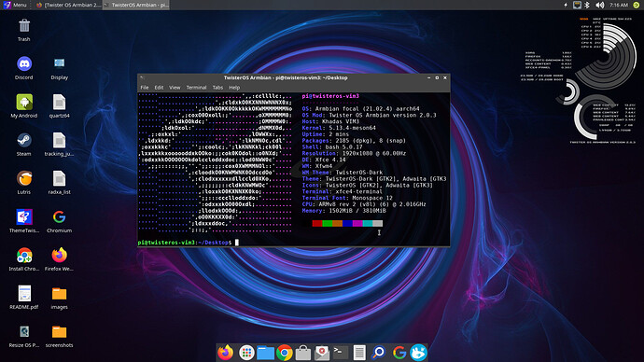Launch the terminal from the dock
Screen dimensions: 644x362
coord(341,352)
